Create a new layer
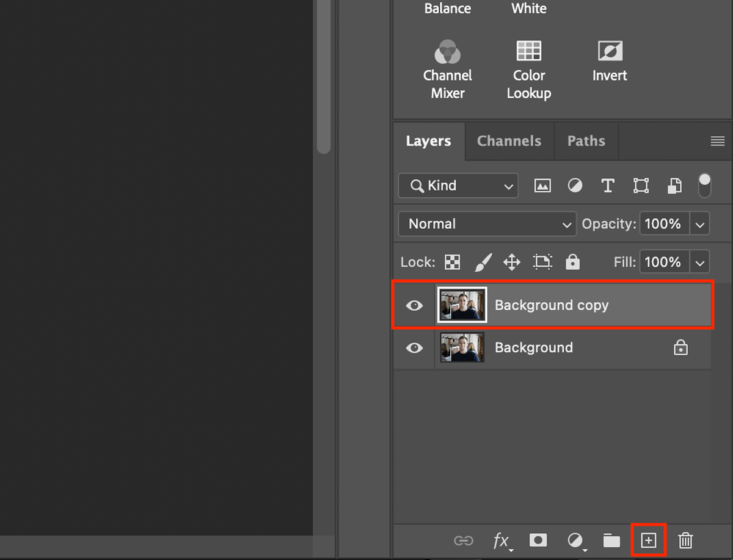The height and width of the screenshot is (560, 733). click(649, 540)
